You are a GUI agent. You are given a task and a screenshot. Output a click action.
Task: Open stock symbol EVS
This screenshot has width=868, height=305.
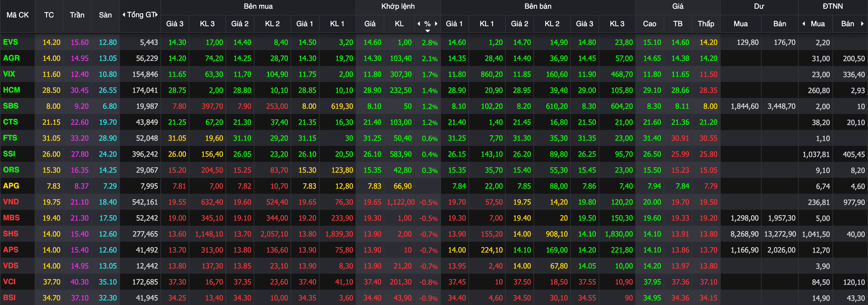11,42
